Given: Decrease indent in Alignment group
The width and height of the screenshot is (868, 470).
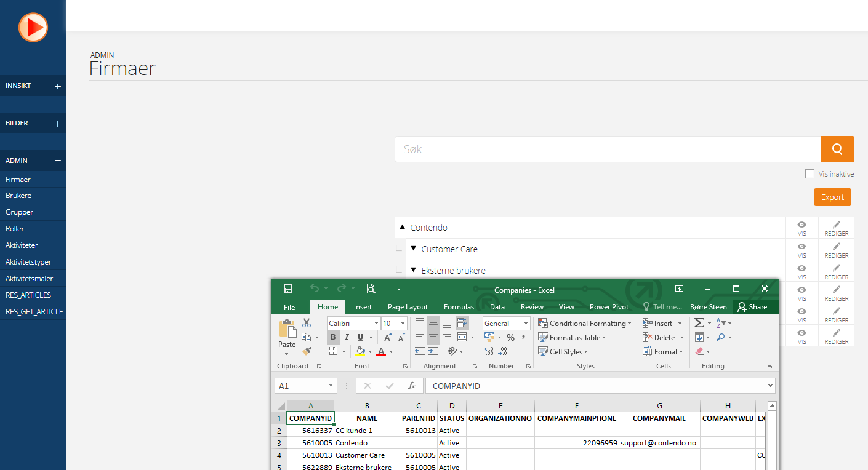Looking at the screenshot, I should click(x=420, y=351).
